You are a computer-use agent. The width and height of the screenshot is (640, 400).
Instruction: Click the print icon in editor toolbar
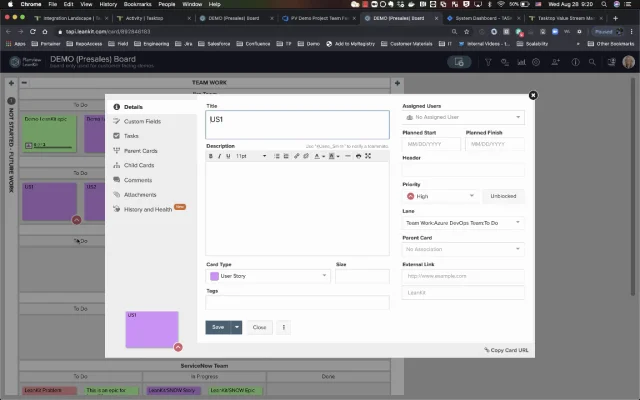(x=358, y=156)
